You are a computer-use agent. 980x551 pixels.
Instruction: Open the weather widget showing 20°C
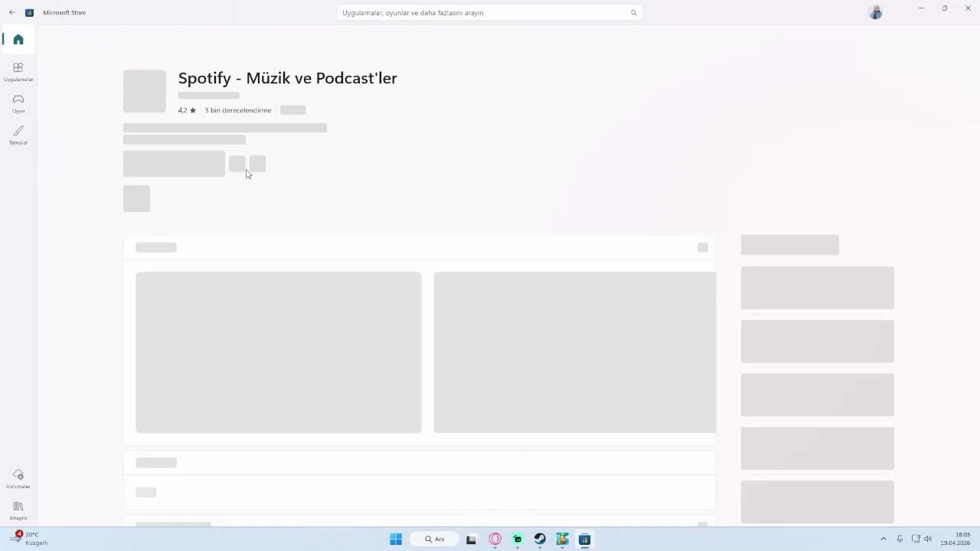[28, 539]
